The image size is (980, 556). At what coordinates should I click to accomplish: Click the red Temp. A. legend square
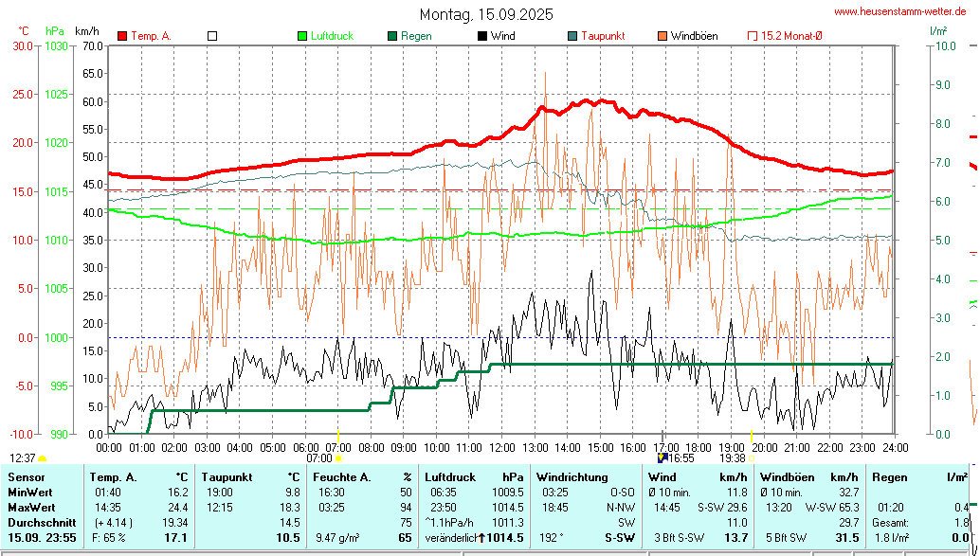tap(122, 36)
